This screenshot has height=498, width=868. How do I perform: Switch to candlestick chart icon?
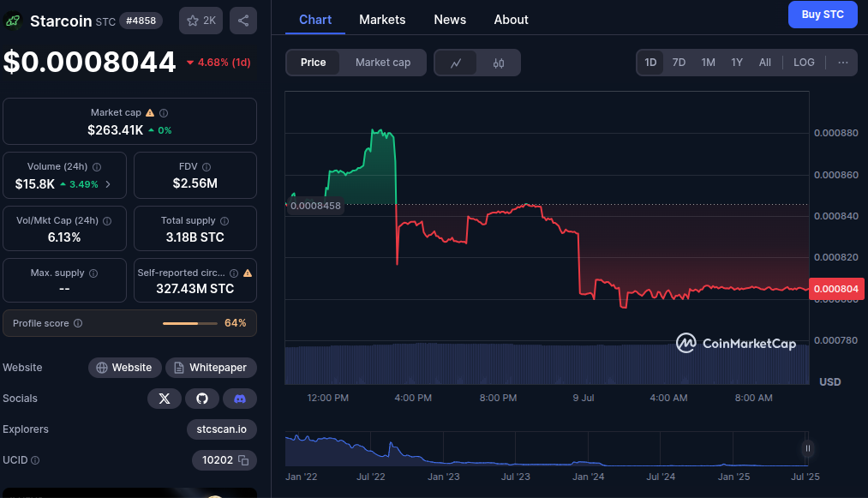point(499,63)
